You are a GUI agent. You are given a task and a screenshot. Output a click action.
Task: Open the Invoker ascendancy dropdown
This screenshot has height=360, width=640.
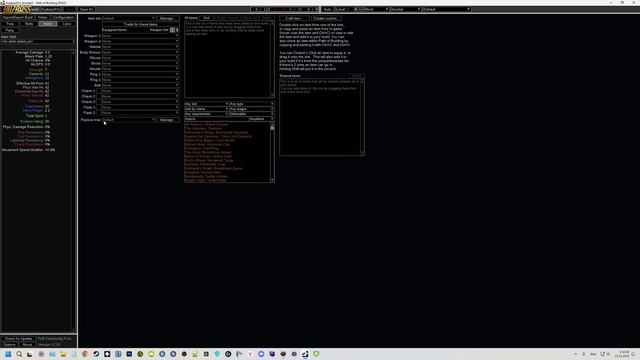[x=406, y=9]
